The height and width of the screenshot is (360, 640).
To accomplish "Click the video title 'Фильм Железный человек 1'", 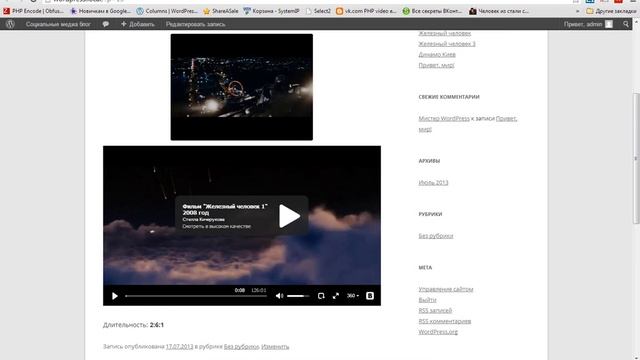I will pyautogui.click(x=225, y=209).
